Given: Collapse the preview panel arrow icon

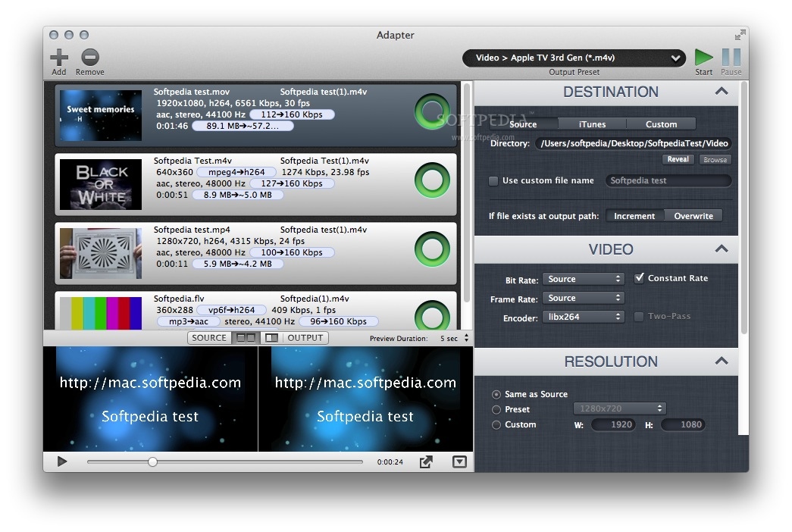Looking at the screenshot, I should click(459, 462).
